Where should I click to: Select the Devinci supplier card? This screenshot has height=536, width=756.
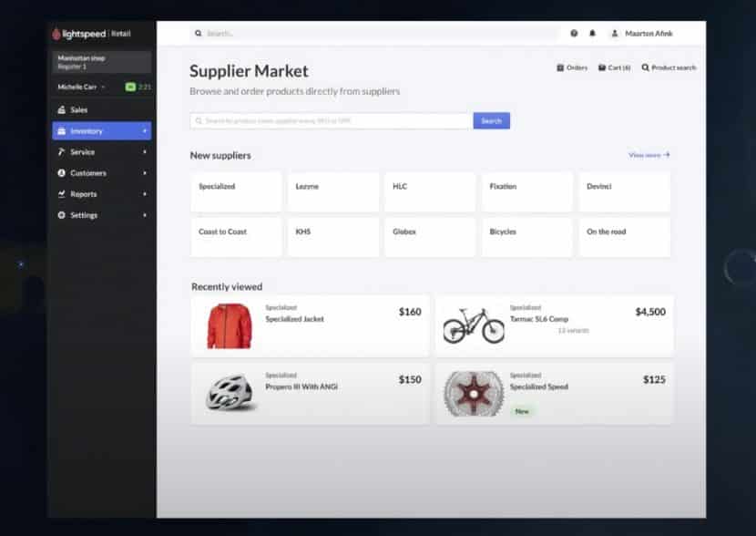click(624, 191)
